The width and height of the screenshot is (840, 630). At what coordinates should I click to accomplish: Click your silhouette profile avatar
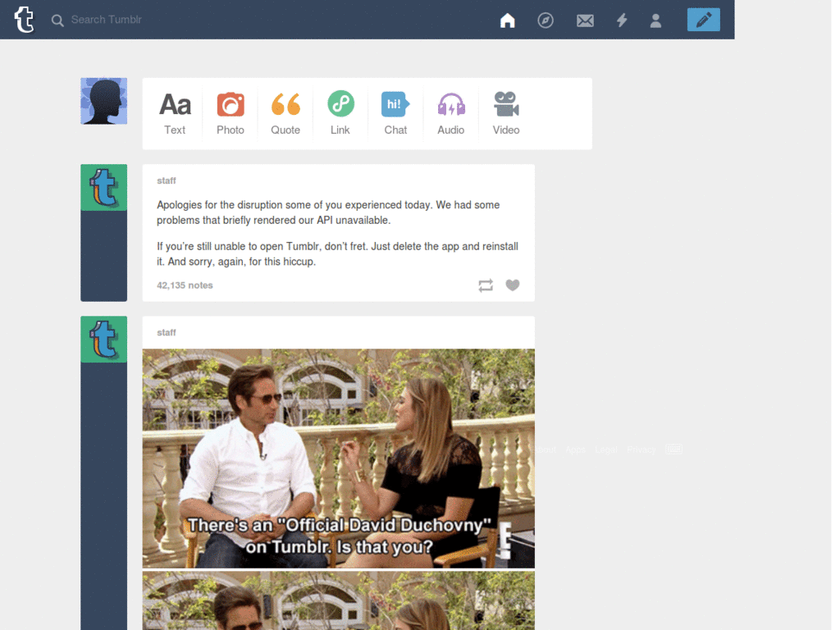coord(104,101)
